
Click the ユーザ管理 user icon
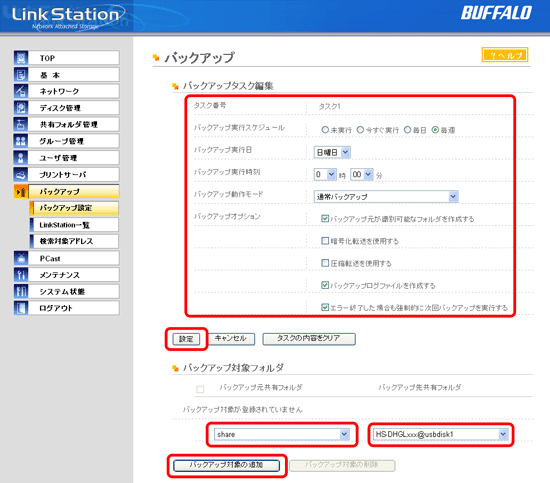pos(21,157)
